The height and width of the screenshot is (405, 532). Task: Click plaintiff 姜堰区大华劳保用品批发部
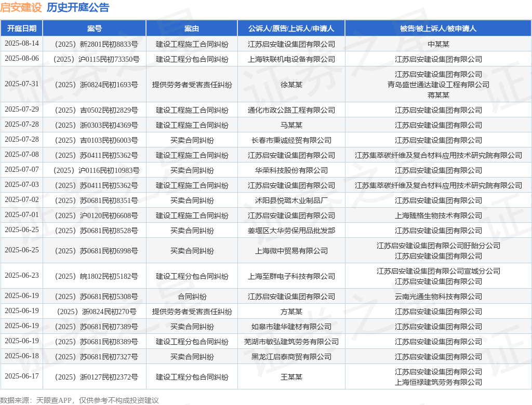291,231
